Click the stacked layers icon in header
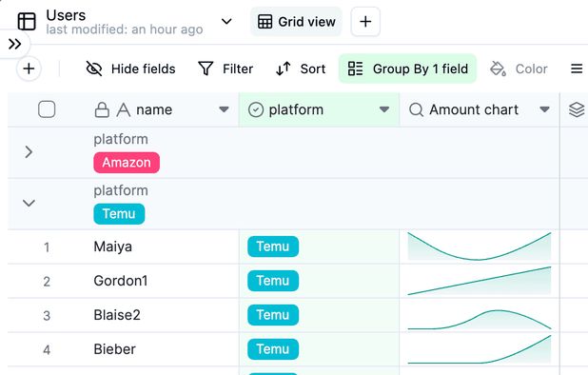Viewport: 588px width, 375px height. pyautogui.click(x=577, y=109)
